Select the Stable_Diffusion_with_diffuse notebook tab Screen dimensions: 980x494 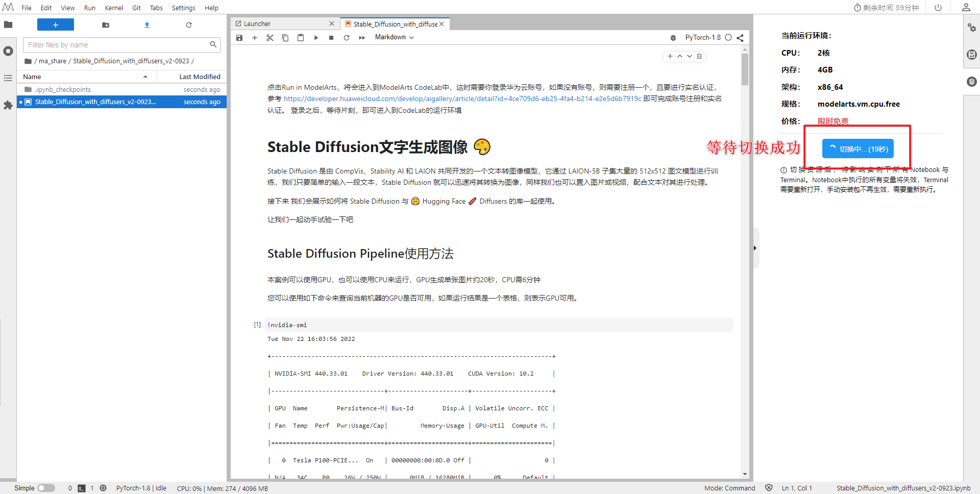point(394,24)
